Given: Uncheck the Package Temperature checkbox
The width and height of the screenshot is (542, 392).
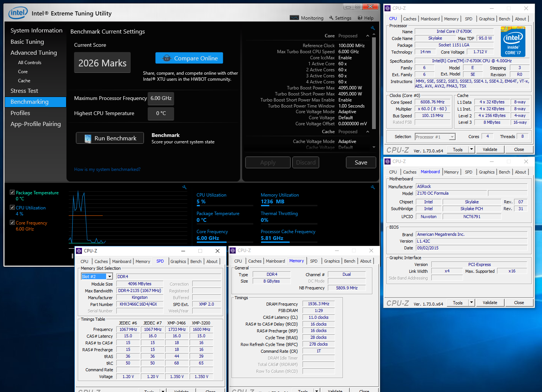Looking at the screenshot, I should tap(12, 192).
